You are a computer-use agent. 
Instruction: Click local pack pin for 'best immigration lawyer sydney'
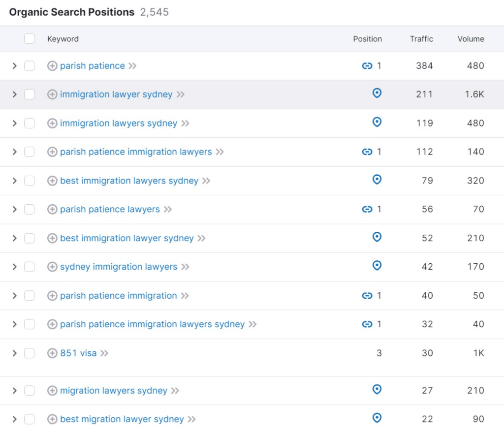click(377, 237)
